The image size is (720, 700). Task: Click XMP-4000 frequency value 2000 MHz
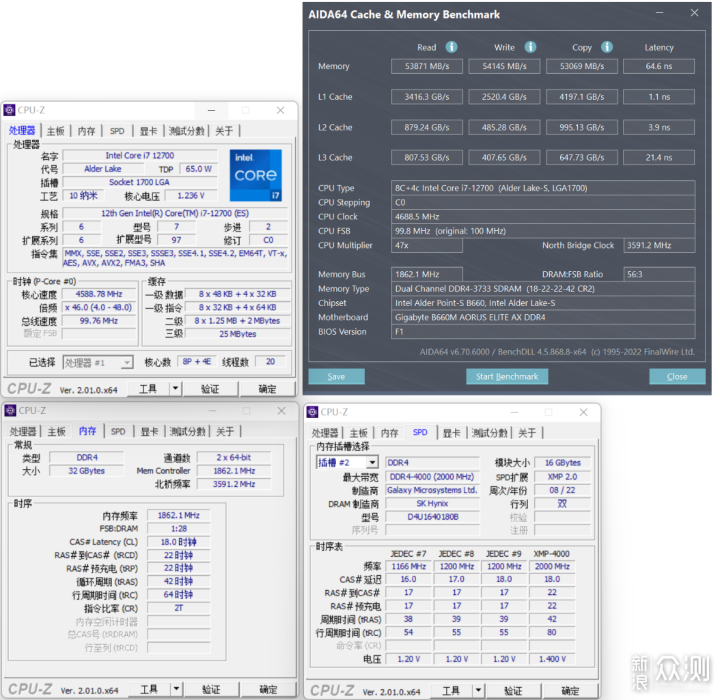click(x=552, y=566)
